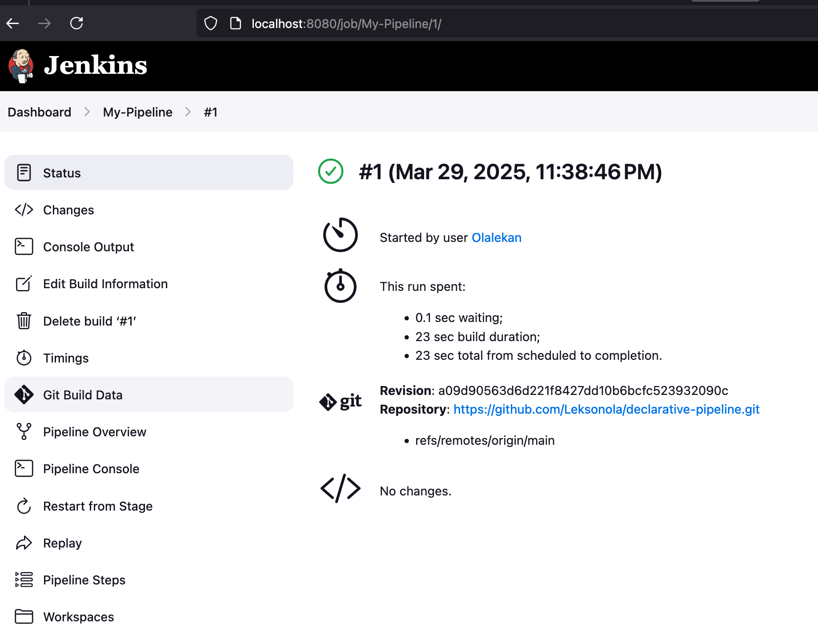Image resolution: width=818 pixels, height=644 pixels.
Task: Click the git logo in build details
Action: tap(341, 401)
